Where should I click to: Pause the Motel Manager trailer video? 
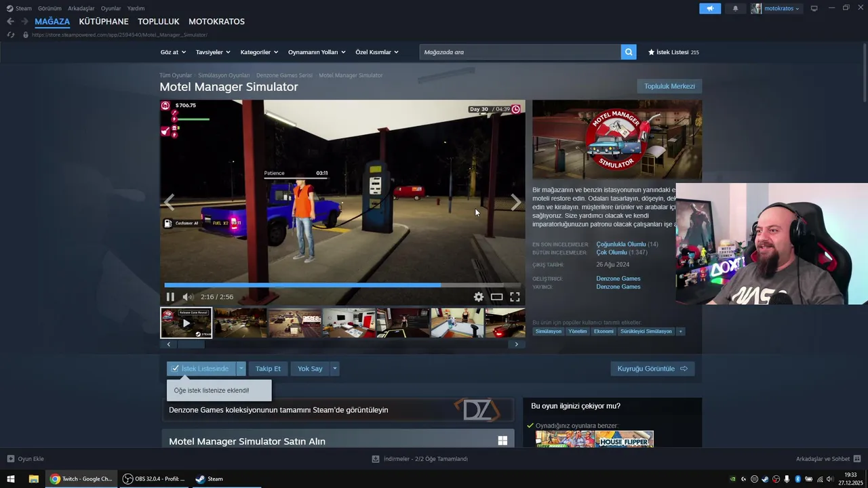tap(170, 297)
